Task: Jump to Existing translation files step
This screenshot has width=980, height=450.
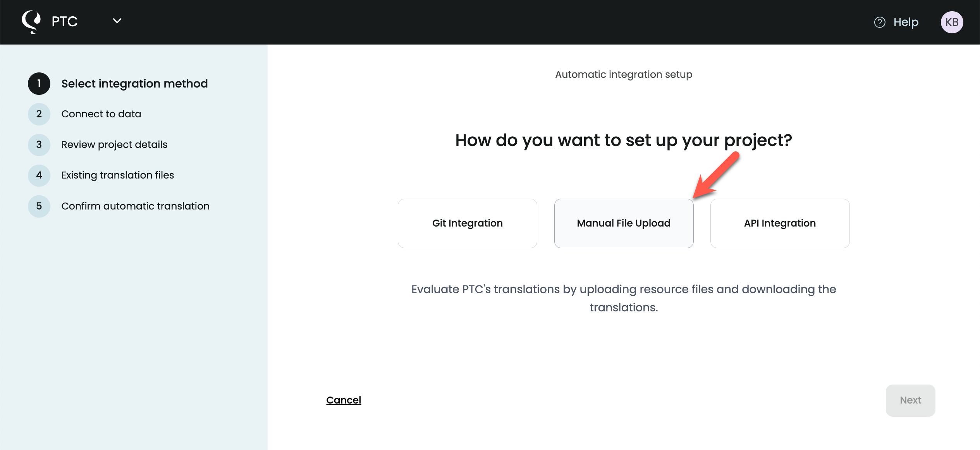Action: click(117, 175)
